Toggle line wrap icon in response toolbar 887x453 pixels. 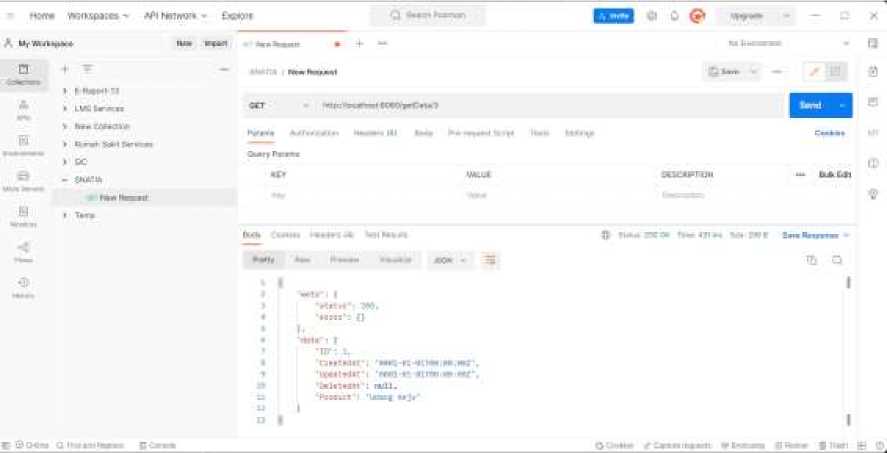click(490, 260)
